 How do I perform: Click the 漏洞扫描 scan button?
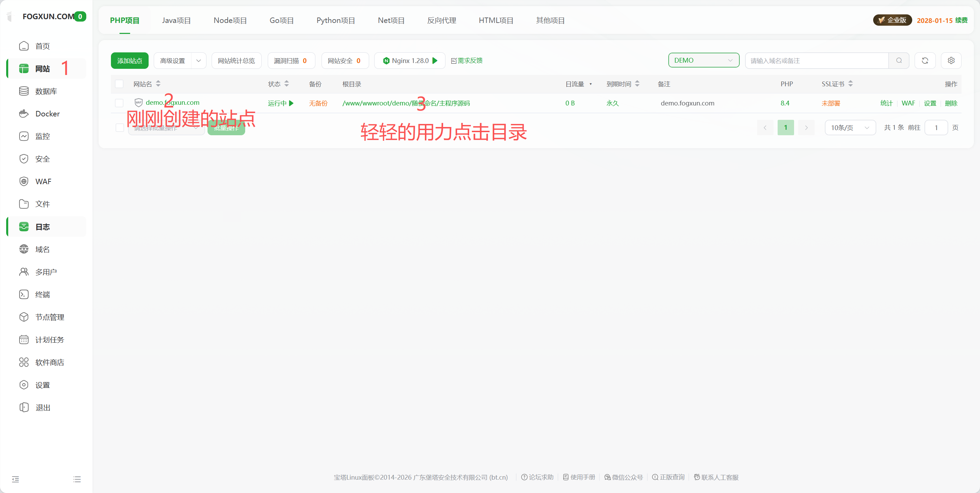pyautogui.click(x=291, y=60)
